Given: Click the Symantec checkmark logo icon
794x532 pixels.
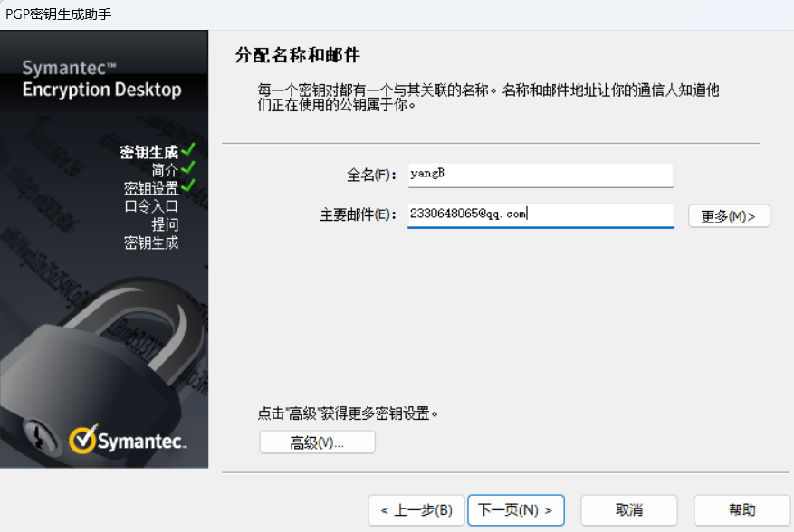Looking at the screenshot, I should tap(83, 438).
